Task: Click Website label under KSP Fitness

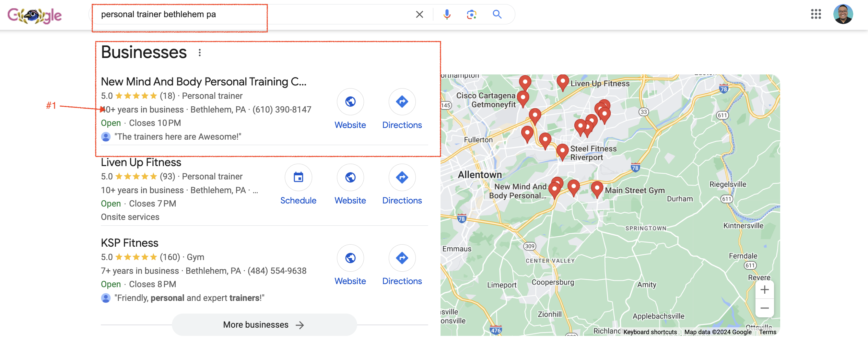Action: (x=350, y=281)
